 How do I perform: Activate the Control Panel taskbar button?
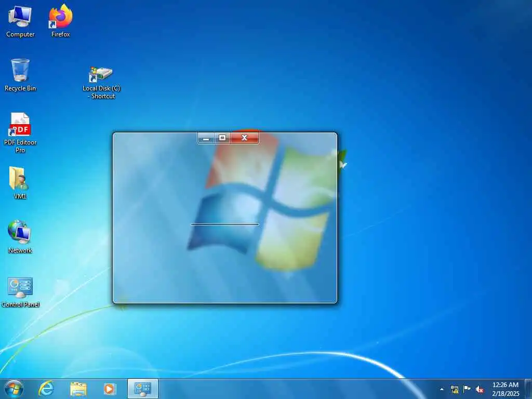pyautogui.click(x=142, y=389)
